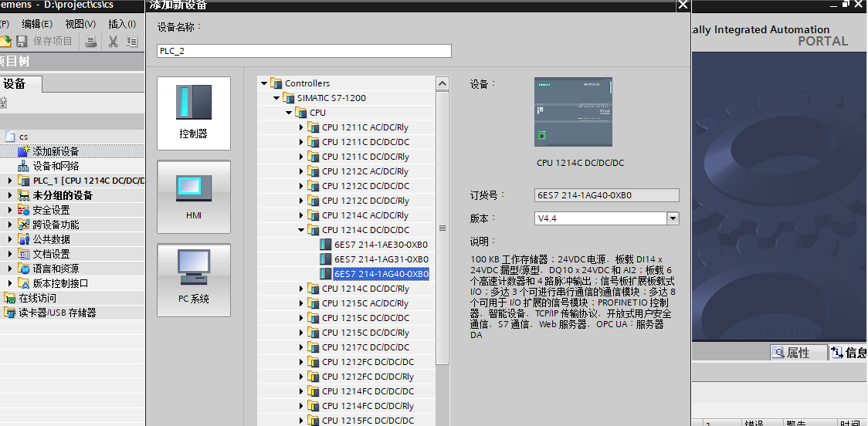Open the 视图(V) menu
The height and width of the screenshot is (426, 868).
point(80,24)
